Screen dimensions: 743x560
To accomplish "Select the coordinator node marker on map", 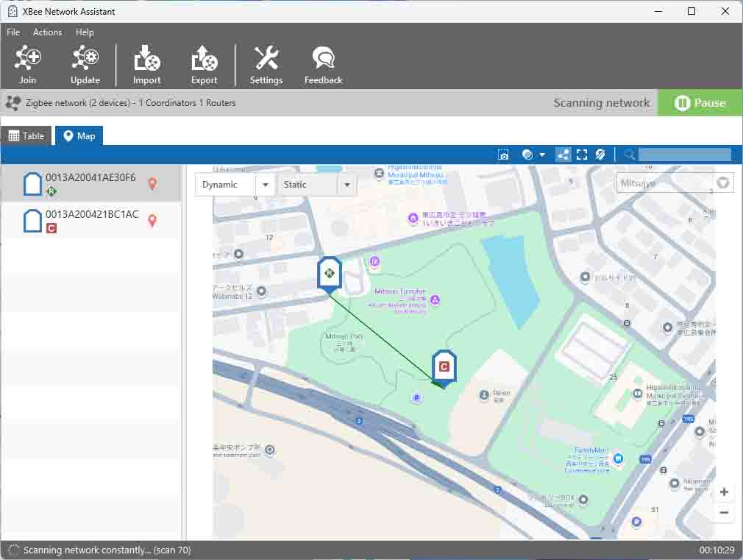I will (x=444, y=367).
